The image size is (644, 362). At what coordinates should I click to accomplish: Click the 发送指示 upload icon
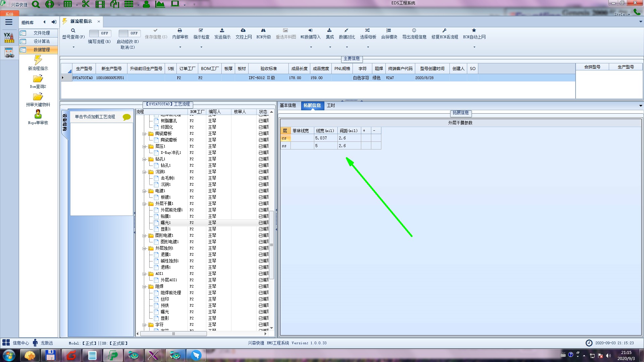pyautogui.click(x=222, y=31)
